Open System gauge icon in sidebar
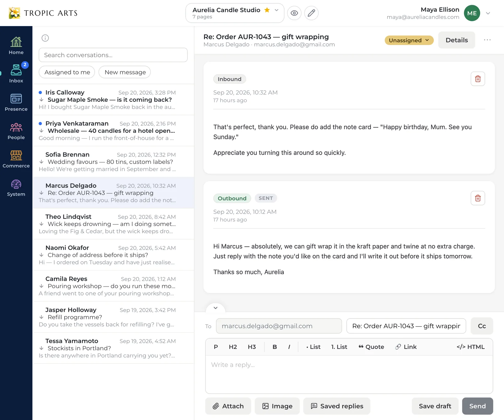This screenshot has height=420, width=504. click(16, 188)
